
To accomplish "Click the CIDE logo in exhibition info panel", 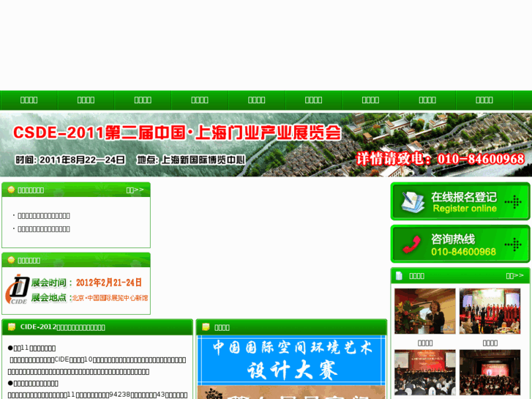I will click(x=17, y=289).
